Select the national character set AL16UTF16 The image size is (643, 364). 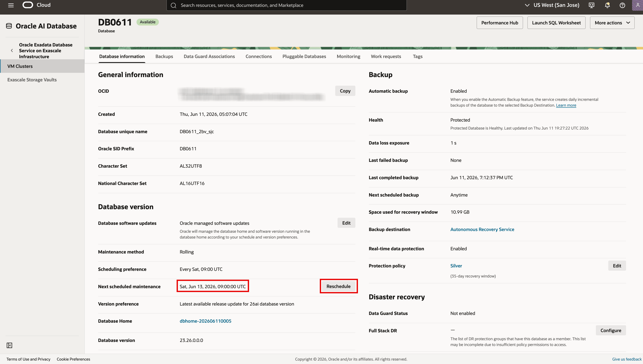pyautogui.click(x=192, y=183)
